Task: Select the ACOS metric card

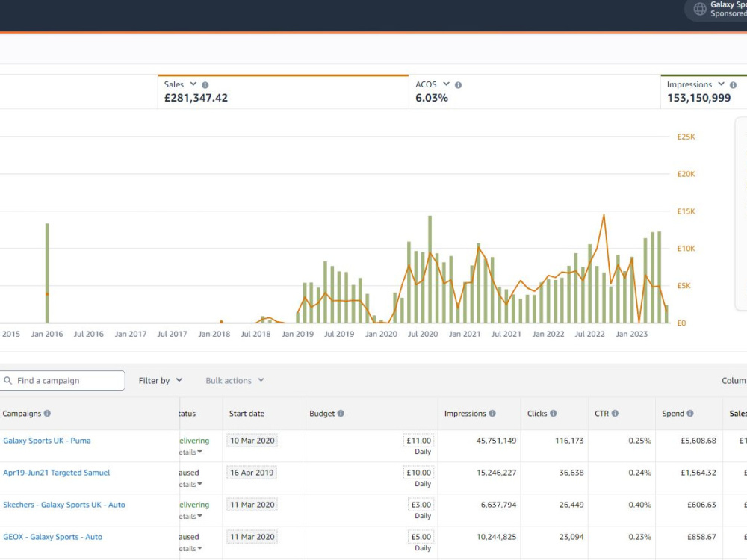Action: pos(535,92)
